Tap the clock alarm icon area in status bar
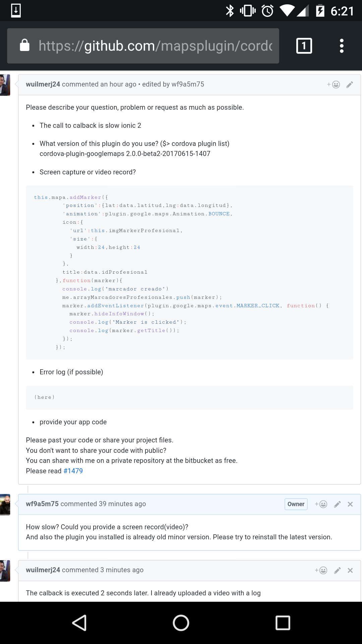The image size is (362, 644). pyautogui.click(x=268, y=10)
